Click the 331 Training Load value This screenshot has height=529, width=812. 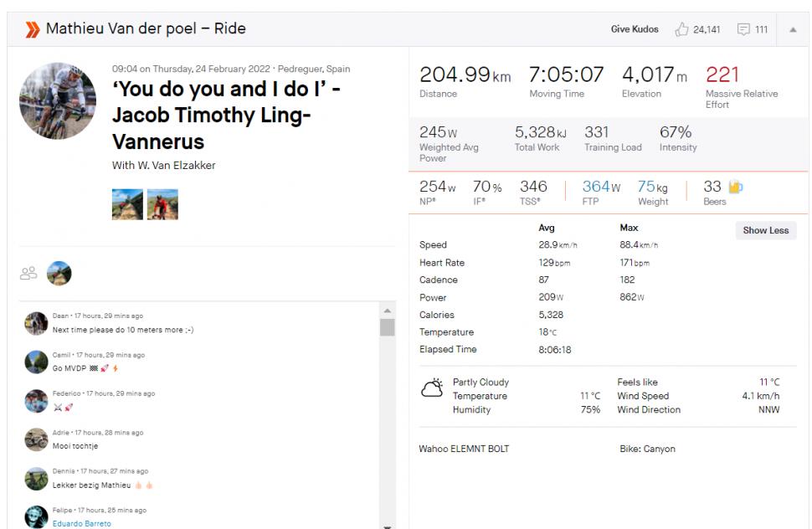click(597, 132)
